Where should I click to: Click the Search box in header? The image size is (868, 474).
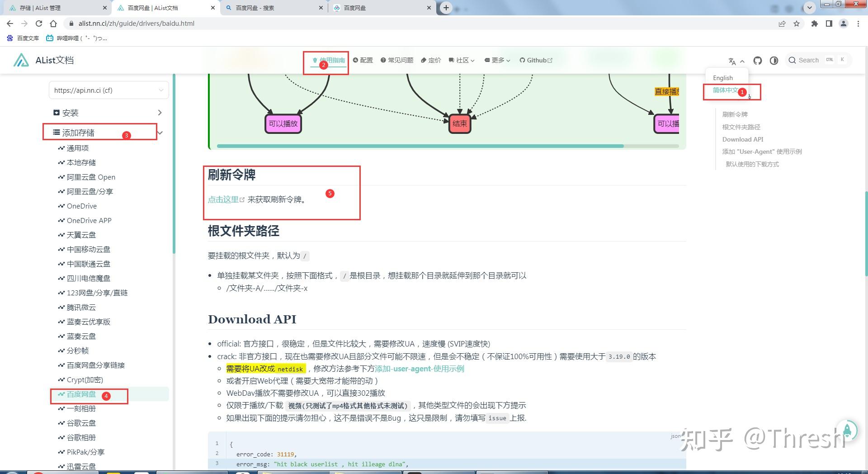click(x=818, y=60)
